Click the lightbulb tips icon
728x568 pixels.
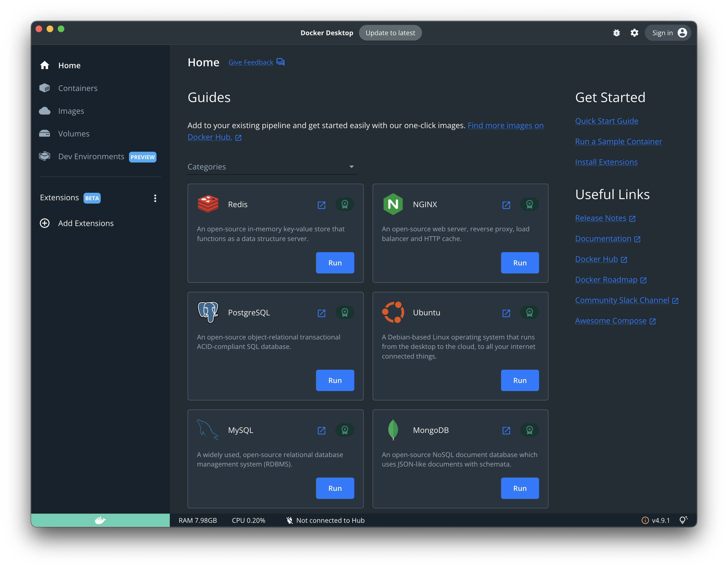[683, 520]
